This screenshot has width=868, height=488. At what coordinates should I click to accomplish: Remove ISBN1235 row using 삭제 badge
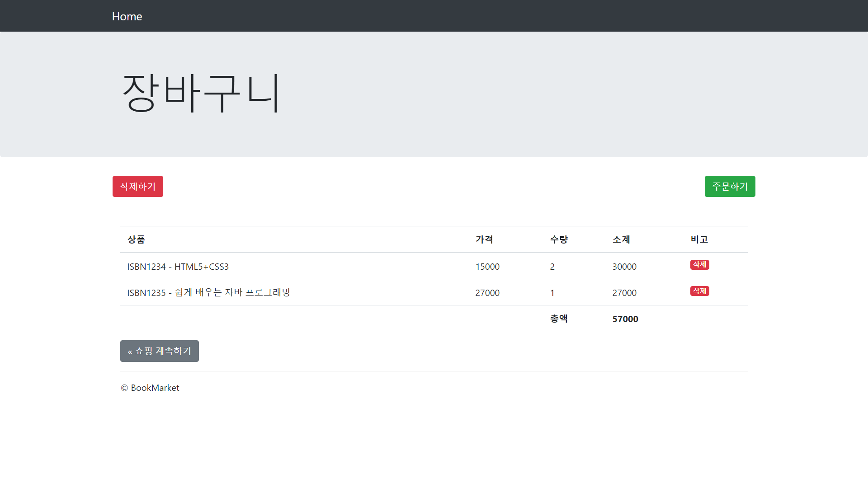click(699, 291)
